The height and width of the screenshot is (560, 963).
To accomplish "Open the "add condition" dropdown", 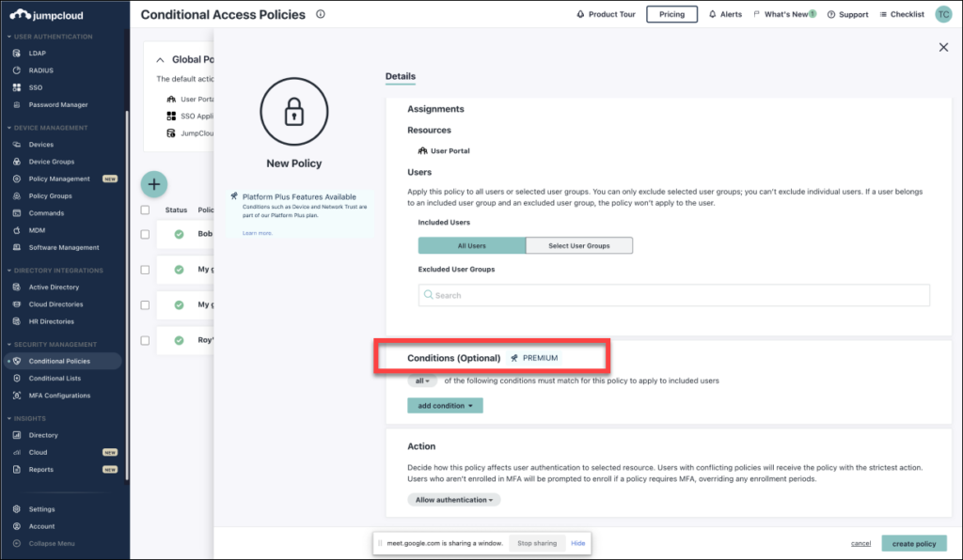I will (444, 405).
